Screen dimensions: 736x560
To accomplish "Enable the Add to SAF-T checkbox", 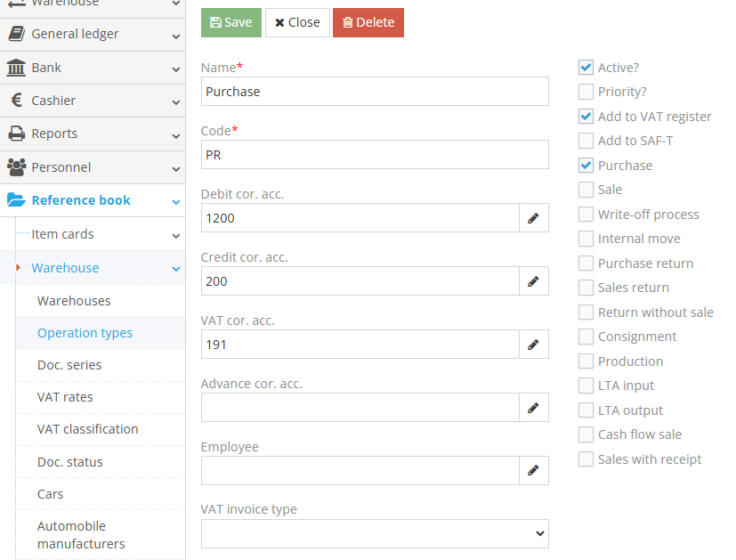I will (x=586, y=141).
